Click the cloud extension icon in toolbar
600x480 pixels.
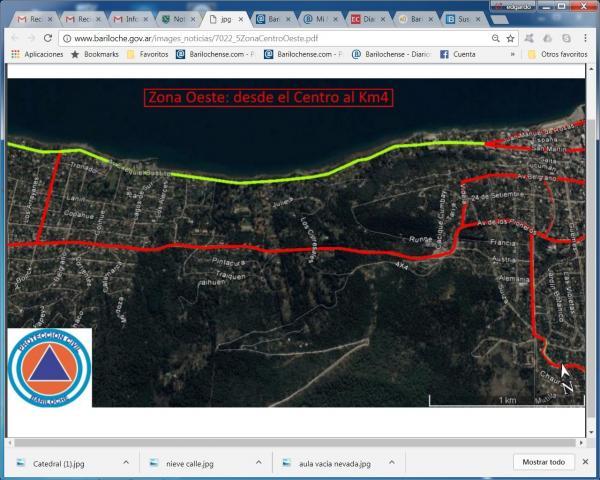[x=548, y=38]
